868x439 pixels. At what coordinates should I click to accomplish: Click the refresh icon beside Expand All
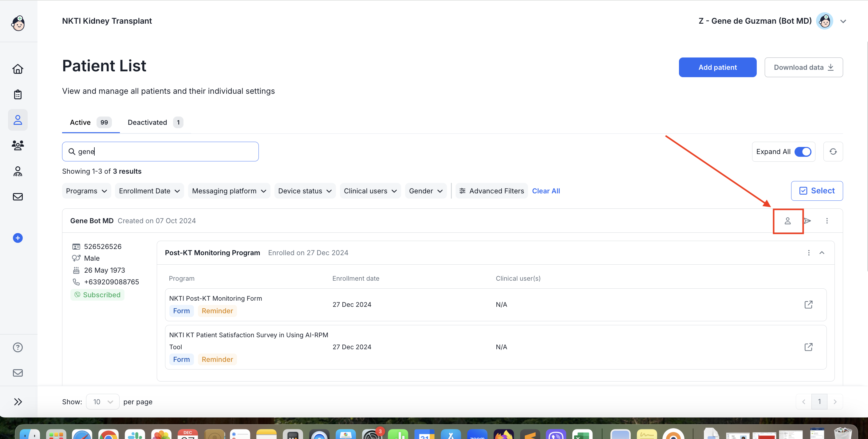pos(833,152)
